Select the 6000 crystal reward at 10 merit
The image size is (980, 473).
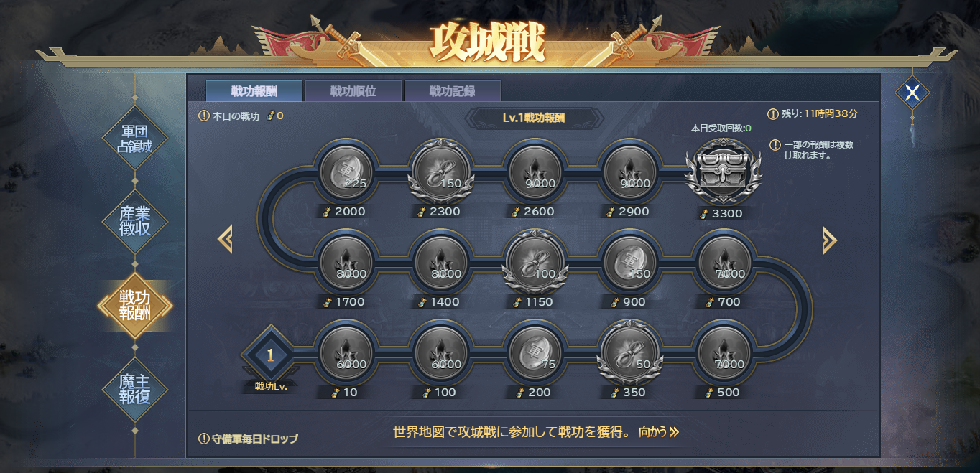(x=346, y=352)
